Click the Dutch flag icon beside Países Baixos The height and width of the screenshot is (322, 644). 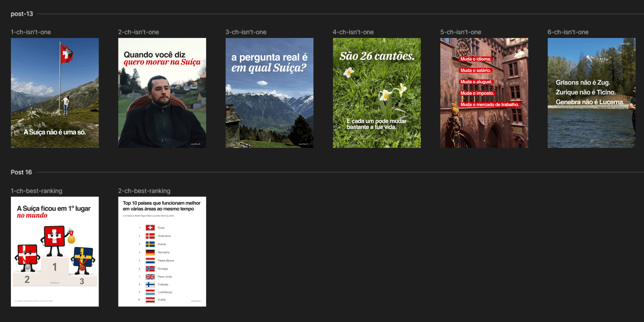pyautogui.click(x=150, y=260)
